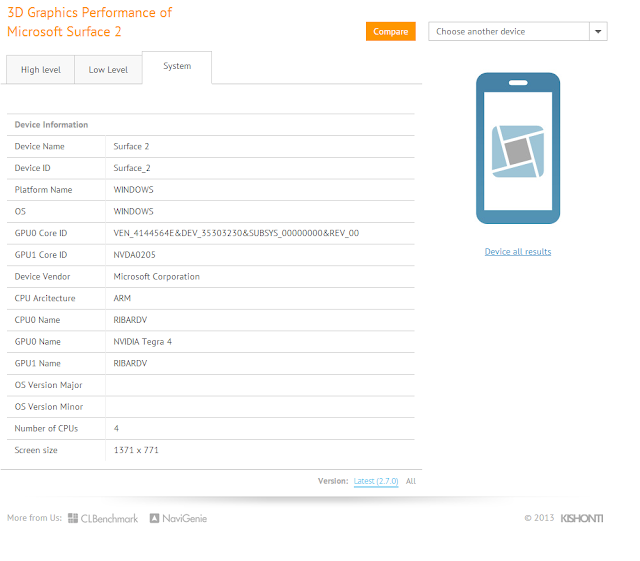Screen dimensions: 640x561
Task: Click the Number of CPUs value 4
Action: pos(116,428)
